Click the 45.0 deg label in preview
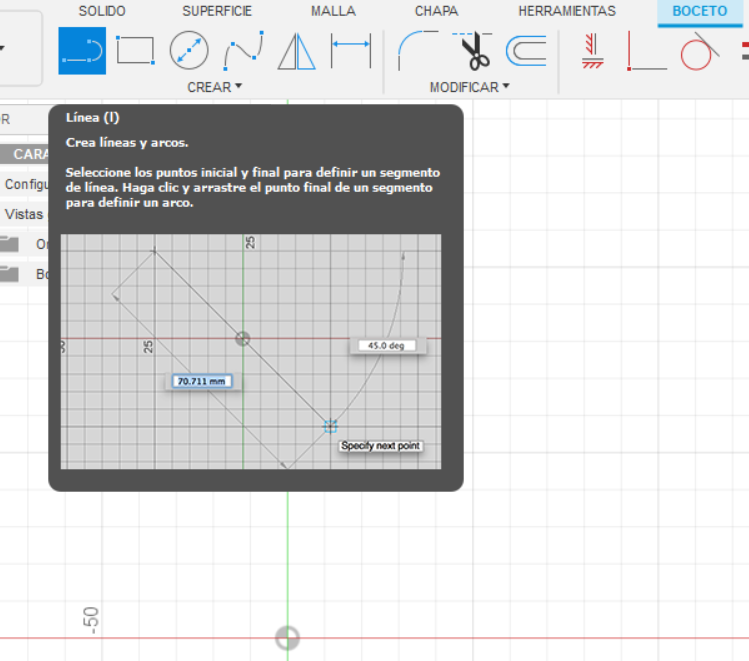The image size is (749, 661). [x=386, y=345]
